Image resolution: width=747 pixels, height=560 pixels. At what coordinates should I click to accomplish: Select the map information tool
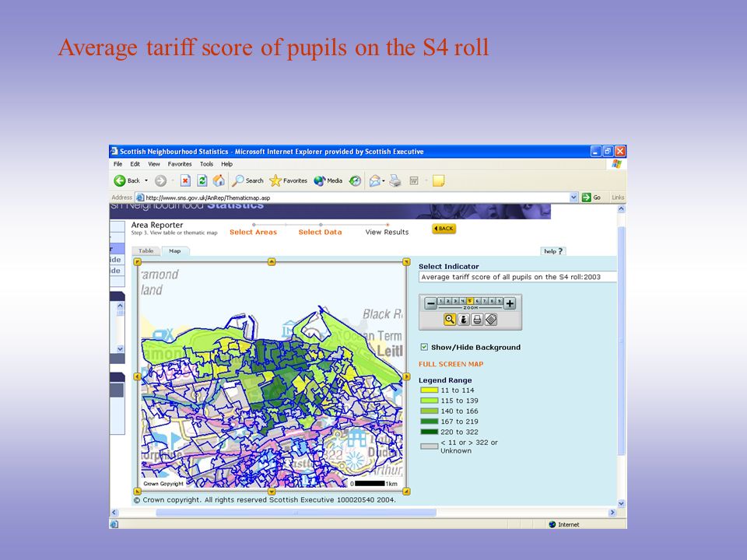(x=463, y=320)
